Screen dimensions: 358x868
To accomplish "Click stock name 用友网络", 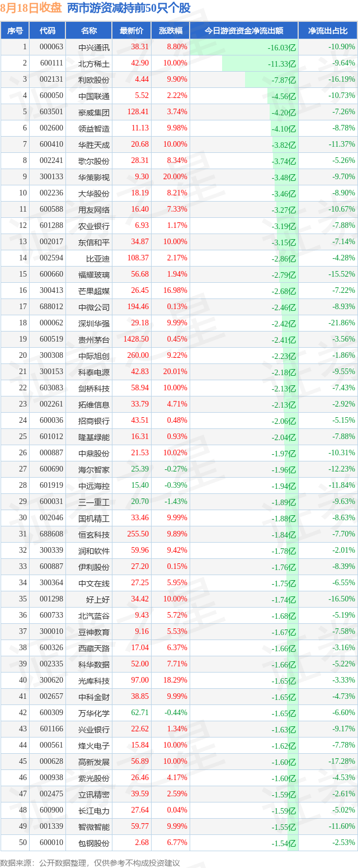I will 94,210.
